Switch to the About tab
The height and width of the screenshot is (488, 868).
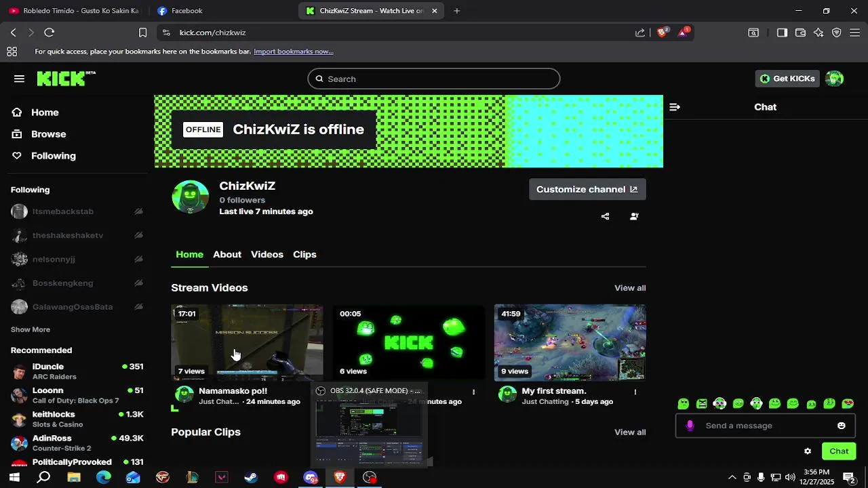pyautogui.click(x=227, y=254)
